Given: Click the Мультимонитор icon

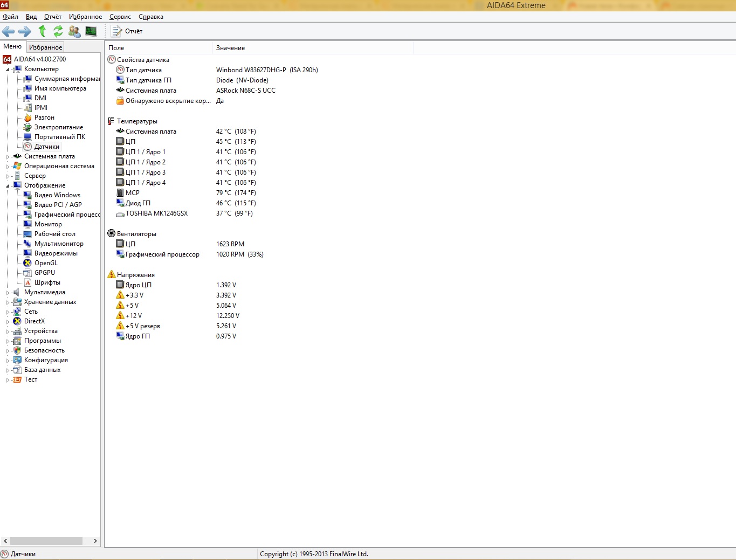Looking at the screenshot, I should [27, 244].
